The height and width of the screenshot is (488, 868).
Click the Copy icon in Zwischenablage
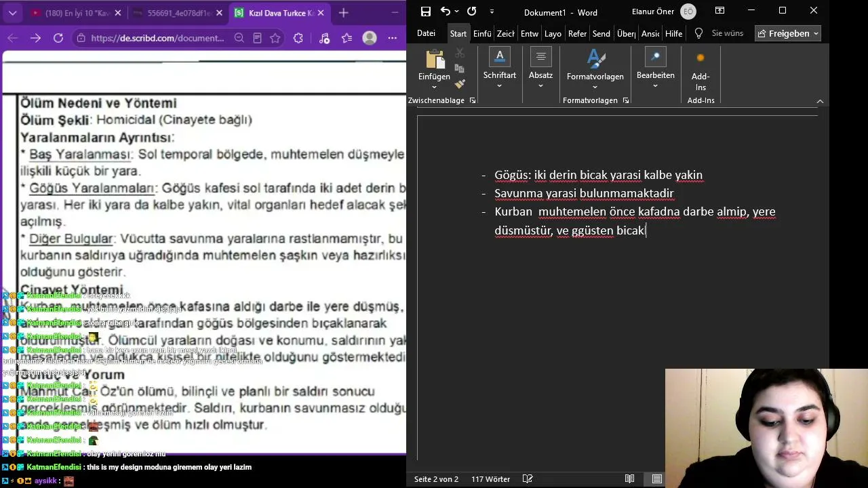(x=460, y=68)
